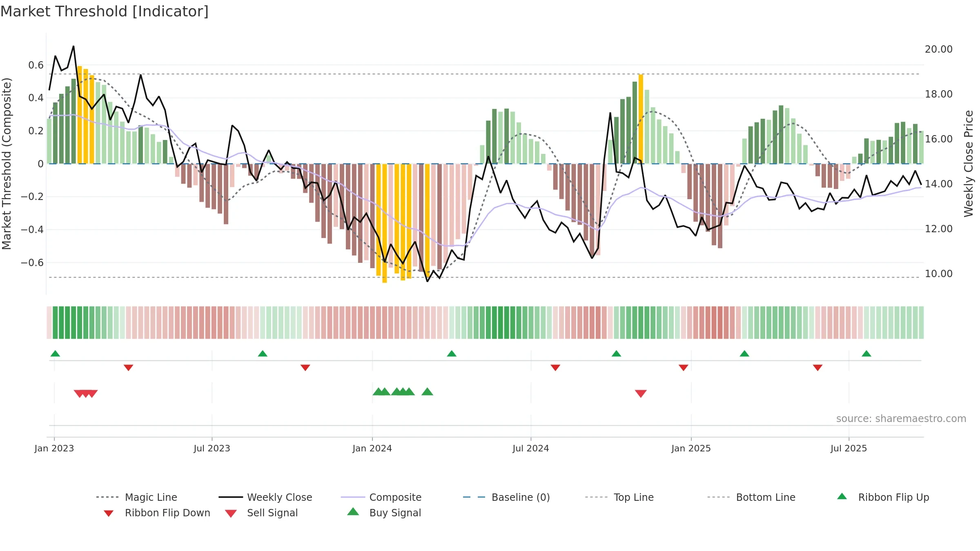980x551 pixels.
Task: Click the Jan 2025 x-axis label
Action: pos(691,449)
